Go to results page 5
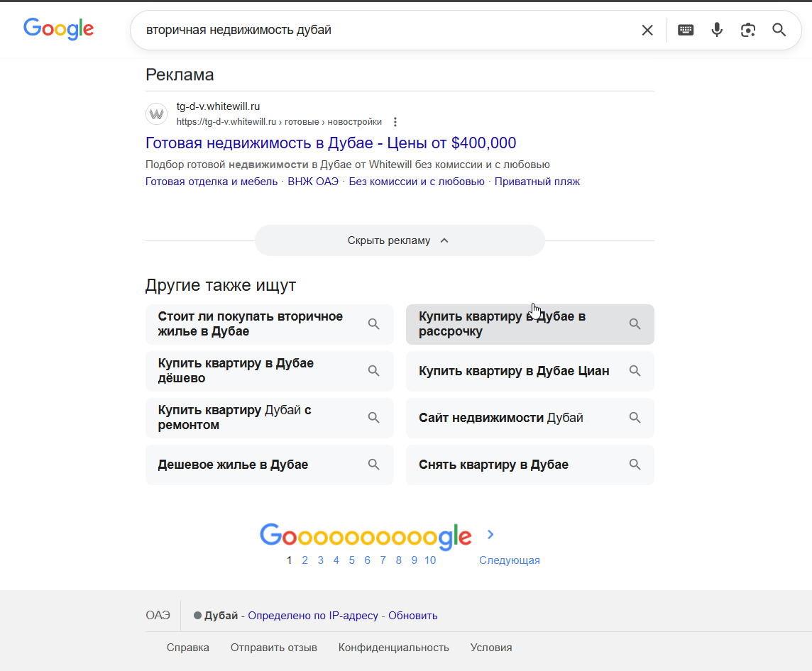Screen dimensions: 812x671 (x=351, y=560)
